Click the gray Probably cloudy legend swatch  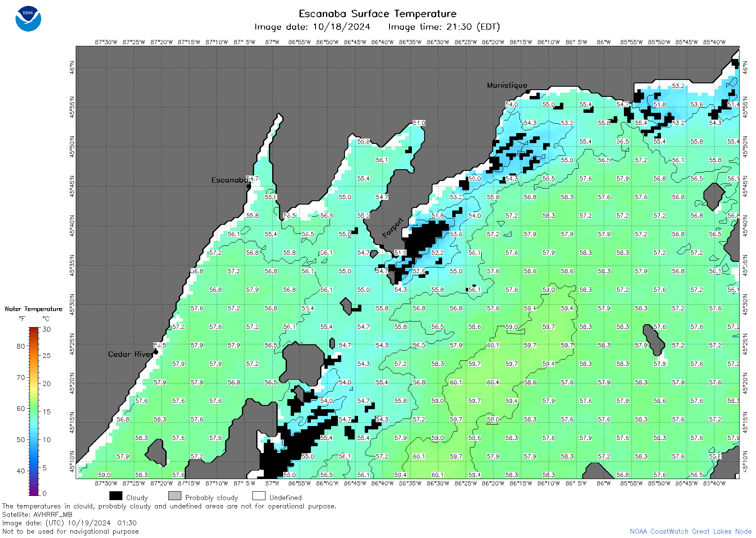[175, 496]
